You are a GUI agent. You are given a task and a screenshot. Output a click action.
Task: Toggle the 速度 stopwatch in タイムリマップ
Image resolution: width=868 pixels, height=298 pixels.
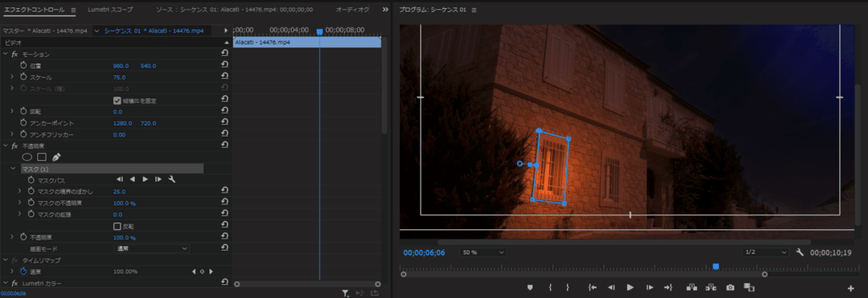click(x=22, y=271)
